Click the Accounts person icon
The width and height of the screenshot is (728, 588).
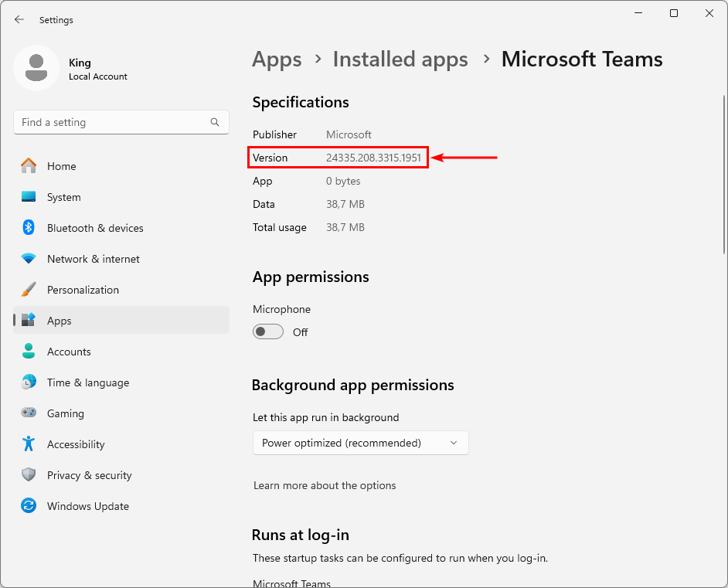(x=29, y=352)
